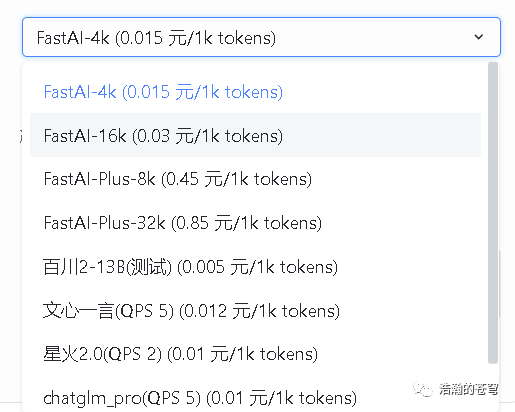Click the dropdown list's gray scrollbar thumb

coord(493,213)
